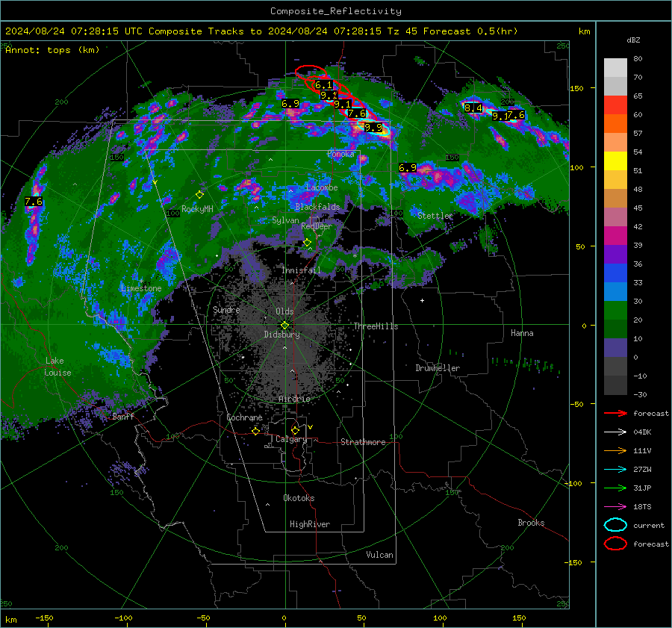Click the Brooks town label
The width and height of the screenshot is (672, 628).
(531, 523)
